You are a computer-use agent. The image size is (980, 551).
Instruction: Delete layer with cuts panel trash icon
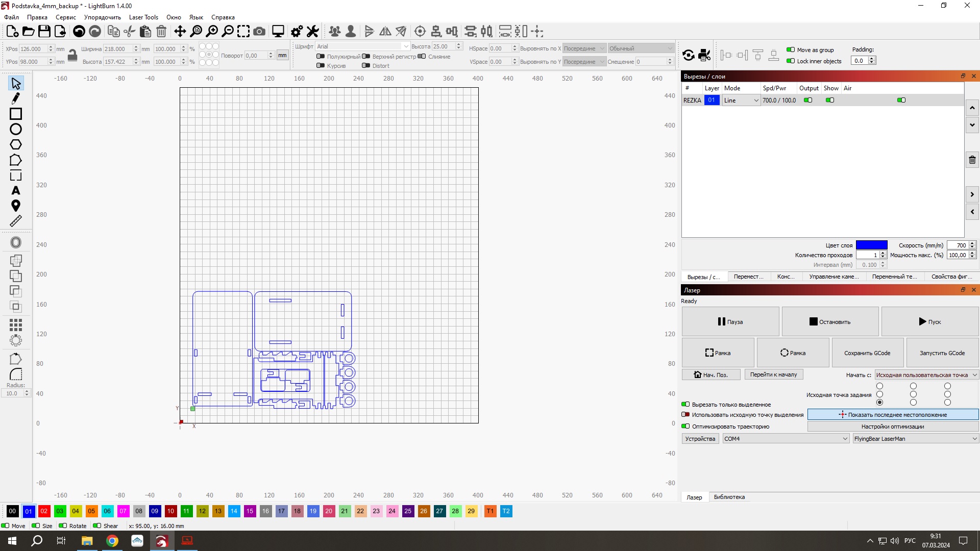tap(972, 160)
